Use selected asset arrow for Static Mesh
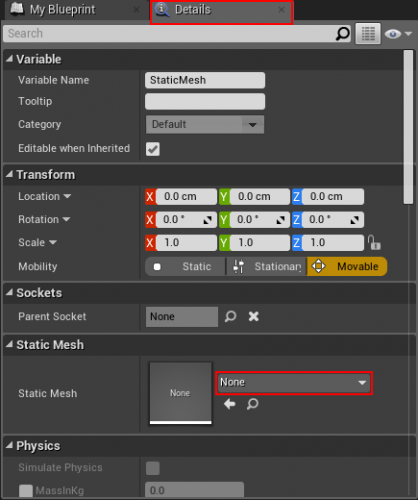 pos(230,404)
